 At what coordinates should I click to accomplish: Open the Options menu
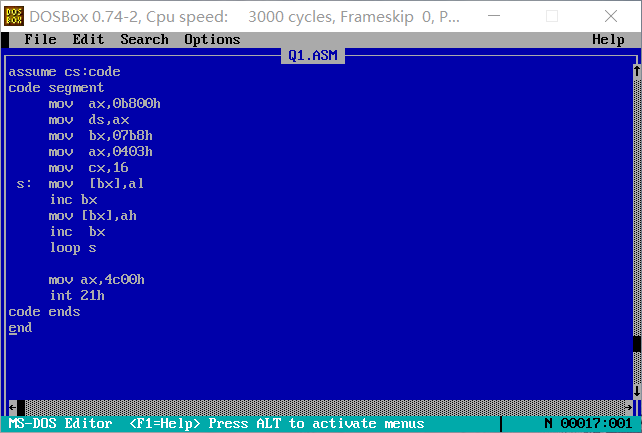212,39
